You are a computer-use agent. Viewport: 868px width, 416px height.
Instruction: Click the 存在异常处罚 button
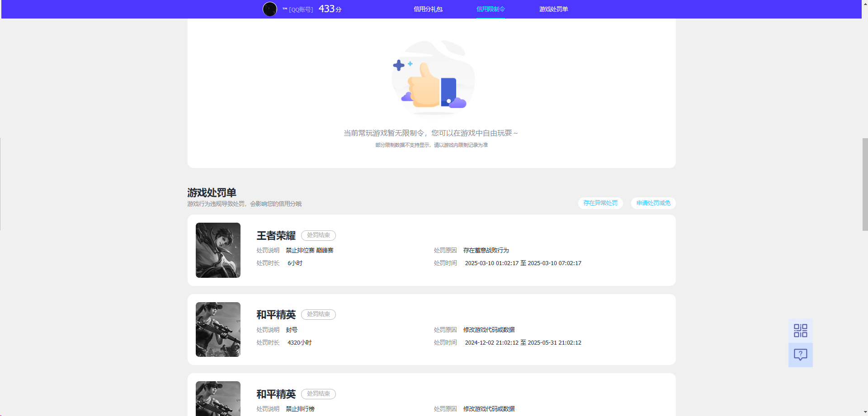point(600,203)
